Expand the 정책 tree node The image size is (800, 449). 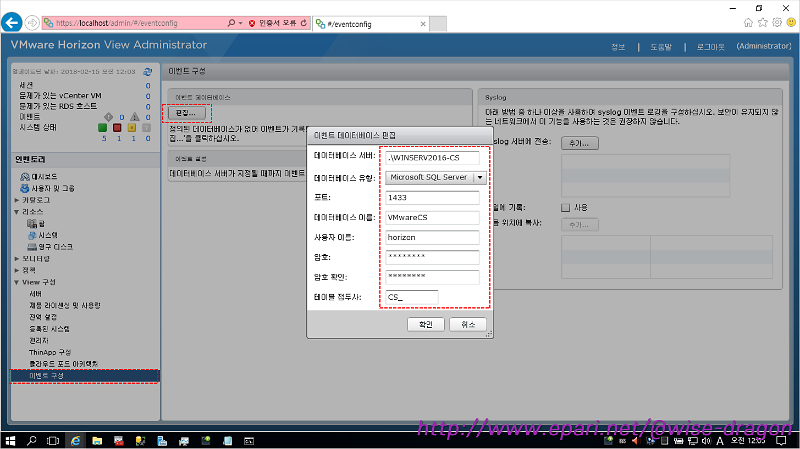coord(17,270)
